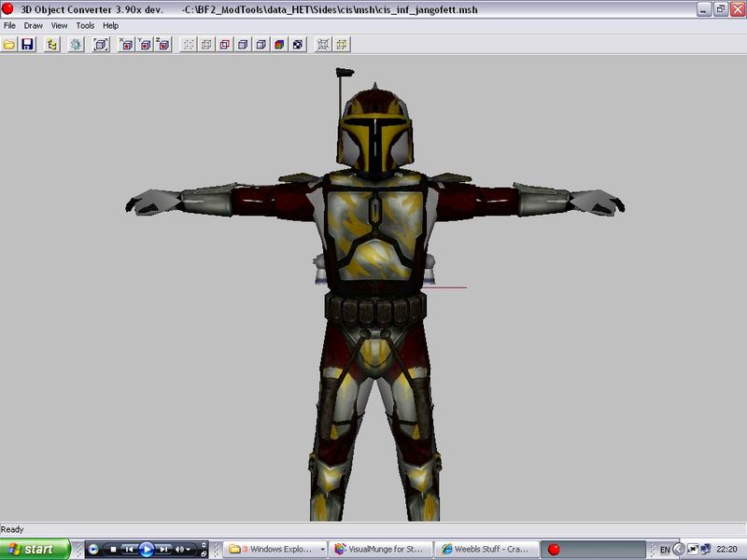The width and height of the screenshot is (747, 560).
Task: Open a file with the folder toolbar icon
Action: tap(9, 45)
